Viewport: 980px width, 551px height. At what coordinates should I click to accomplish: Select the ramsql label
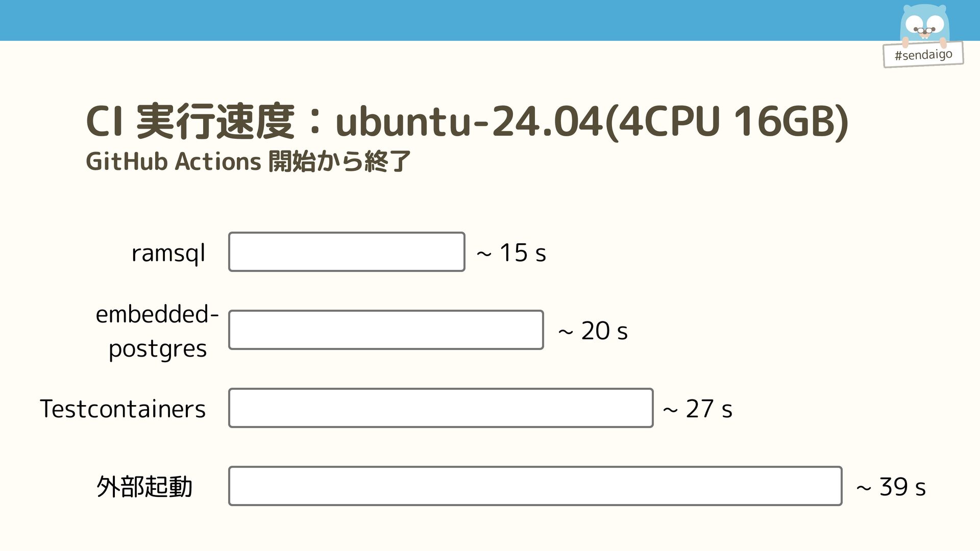coord(168,253)
